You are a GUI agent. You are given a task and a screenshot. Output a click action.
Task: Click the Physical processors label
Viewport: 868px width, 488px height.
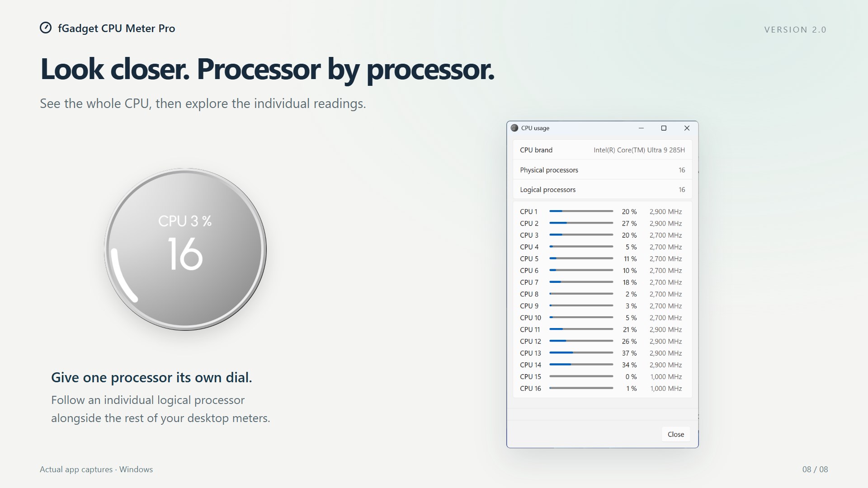(549, 170)
